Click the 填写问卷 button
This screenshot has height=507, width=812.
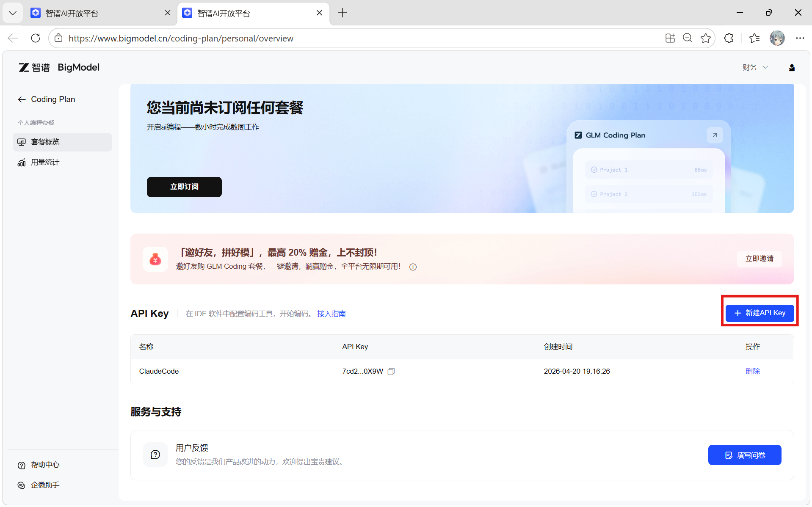click(745, 455)
